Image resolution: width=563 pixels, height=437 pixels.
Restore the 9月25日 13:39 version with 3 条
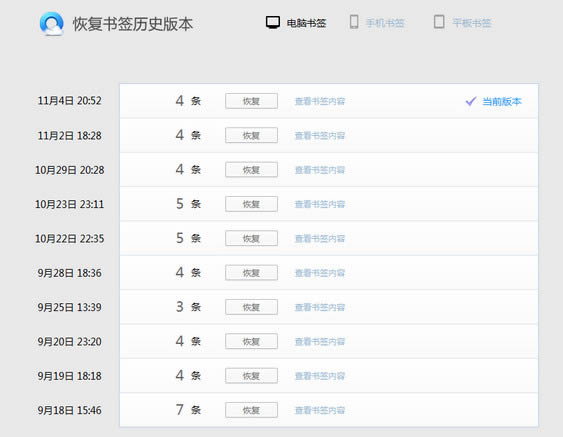pyautogui.click(x=251, y=307)
